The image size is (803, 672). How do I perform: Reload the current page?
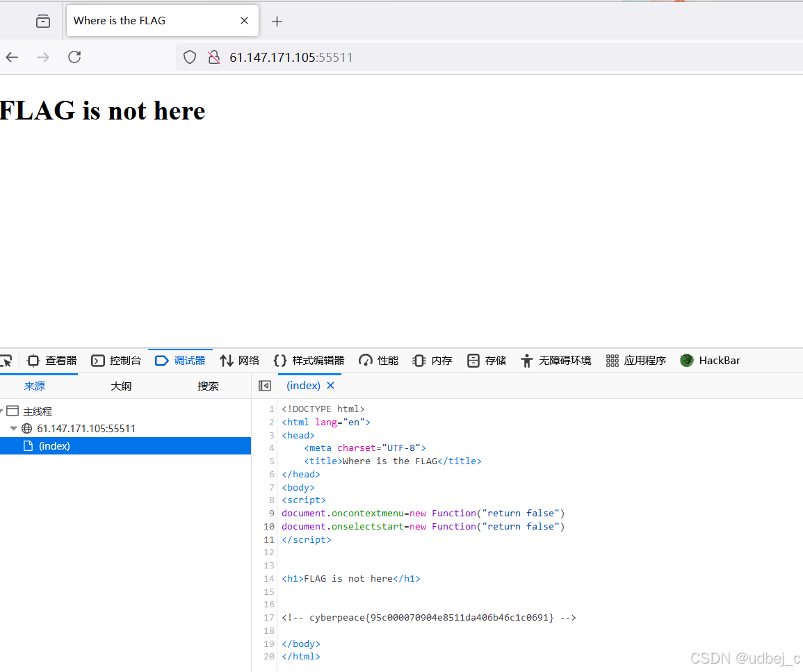(75, 57)
